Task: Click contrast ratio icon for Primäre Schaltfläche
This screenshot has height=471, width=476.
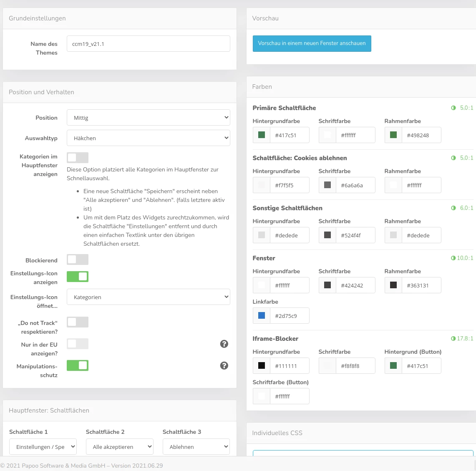Action: pos(453,108)
